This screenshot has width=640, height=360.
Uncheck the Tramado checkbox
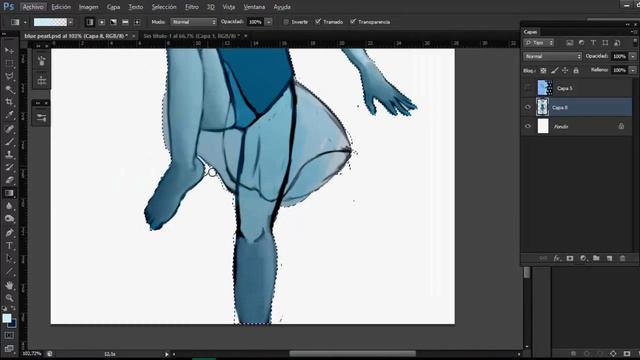tap(318, 22)
